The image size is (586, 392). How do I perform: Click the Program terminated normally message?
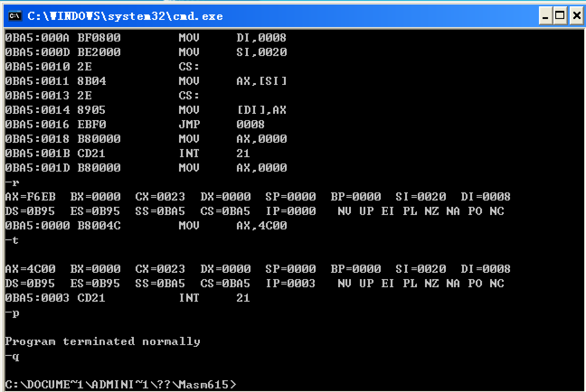pos(103,341)
